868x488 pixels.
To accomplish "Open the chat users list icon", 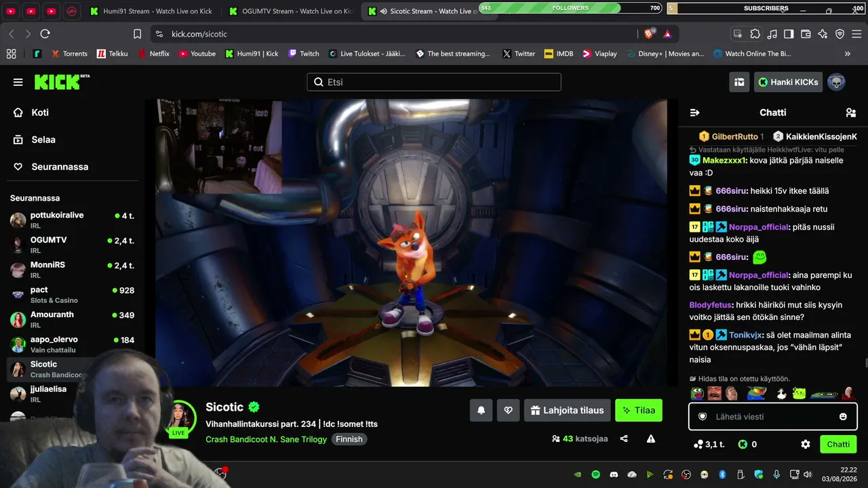I will point(850,113).
